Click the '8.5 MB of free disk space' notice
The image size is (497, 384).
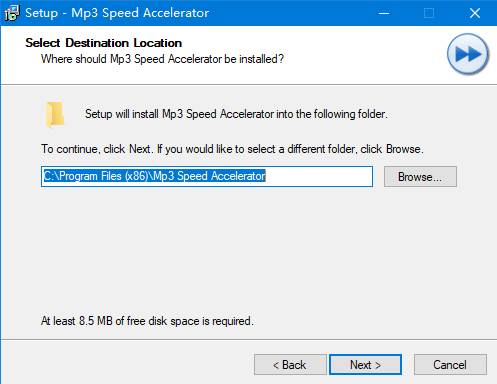147,321
